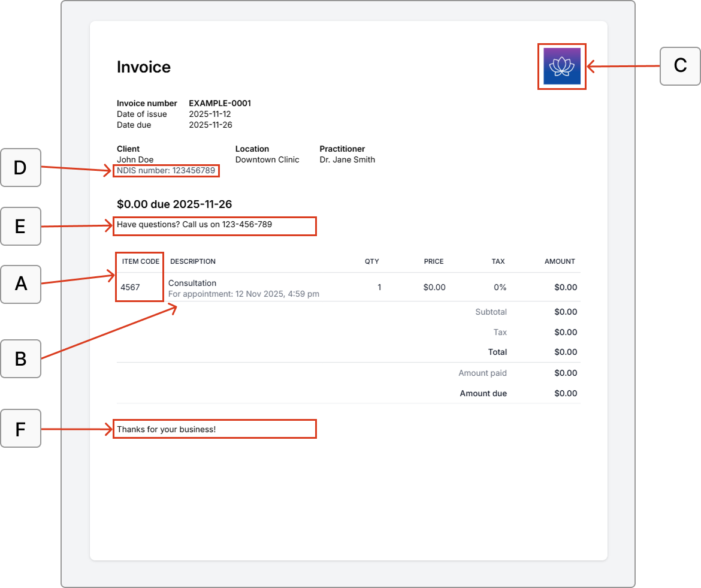Click the AMOUNT column header

coord(560,261)
